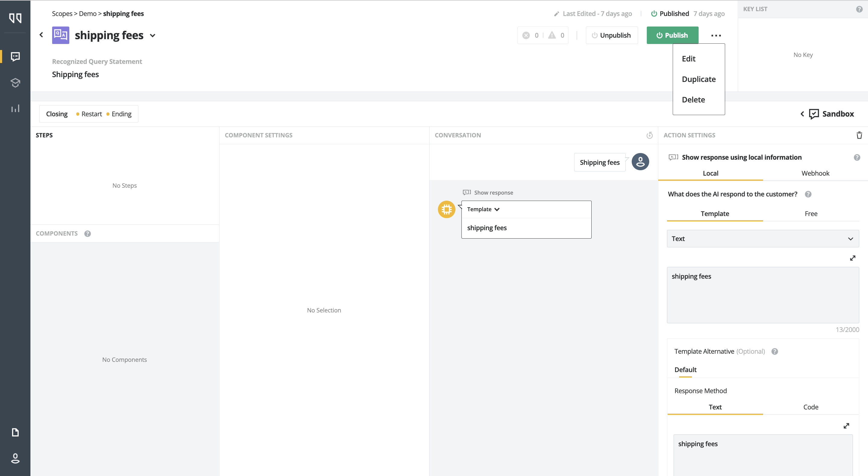Open the user profile icon in sidebar
Screen dimensions: 868x476
pos(15,458)
